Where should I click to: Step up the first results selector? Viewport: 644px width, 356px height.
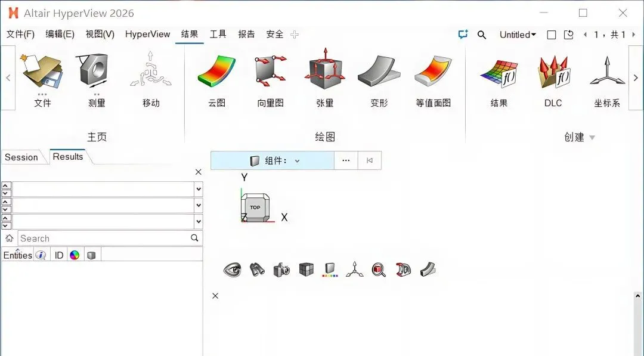(x=6, y=185)
